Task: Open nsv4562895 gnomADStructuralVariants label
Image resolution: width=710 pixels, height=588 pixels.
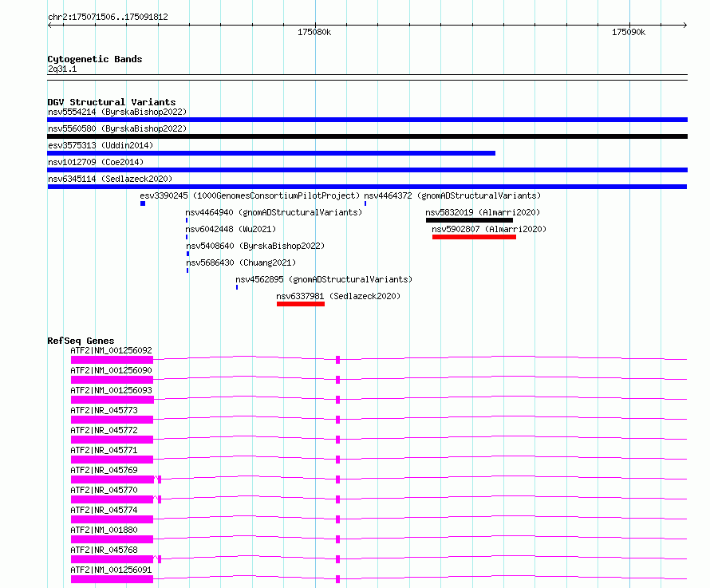Action: click(x=324, y=279)
